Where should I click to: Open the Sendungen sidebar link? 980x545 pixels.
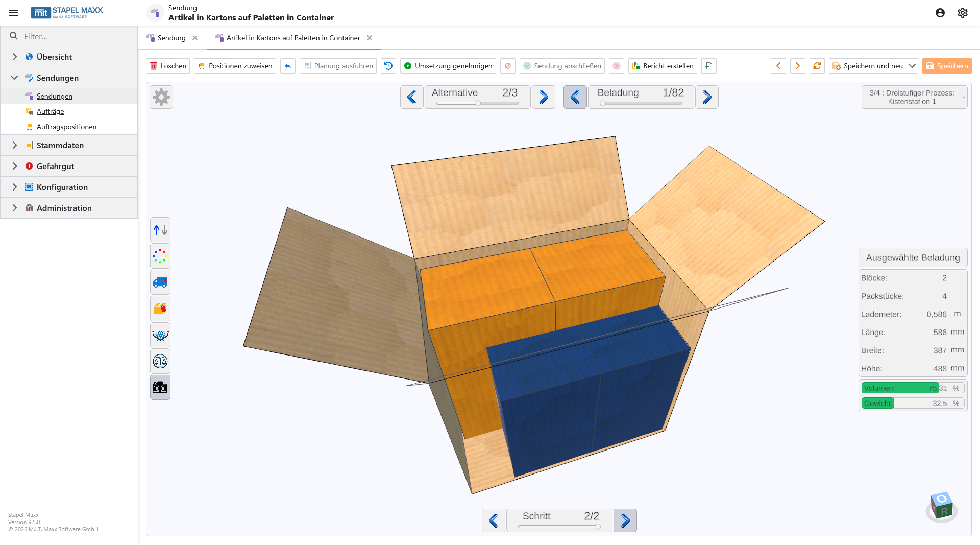click(x=55, y=96)
